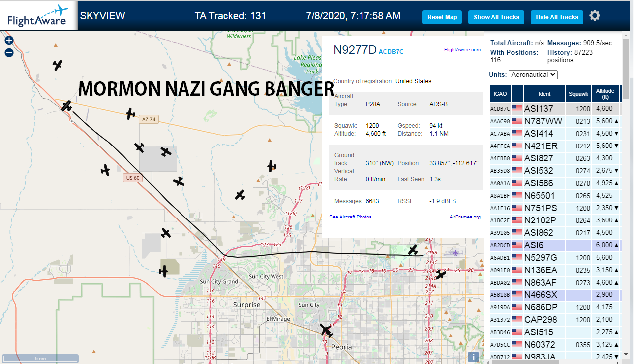Select the ASI532 ident in the table
Screen dimensions: 634x364
click(x=539, y=171)
